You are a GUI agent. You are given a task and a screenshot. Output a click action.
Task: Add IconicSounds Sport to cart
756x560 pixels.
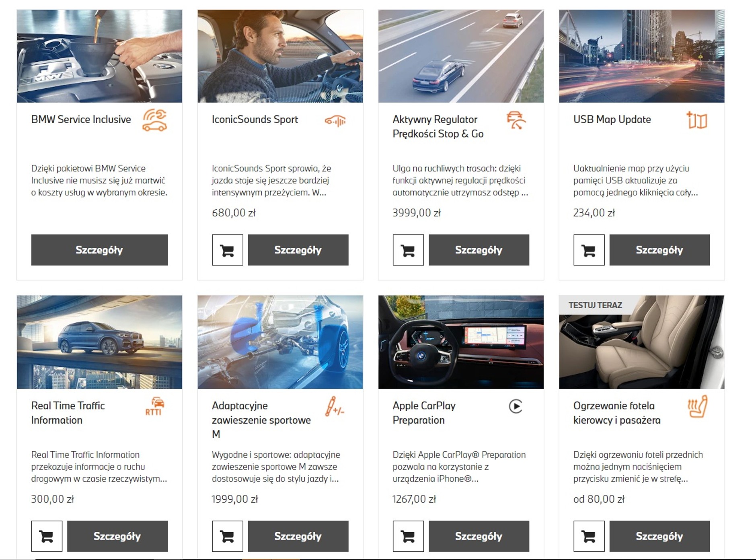(227, 250)
